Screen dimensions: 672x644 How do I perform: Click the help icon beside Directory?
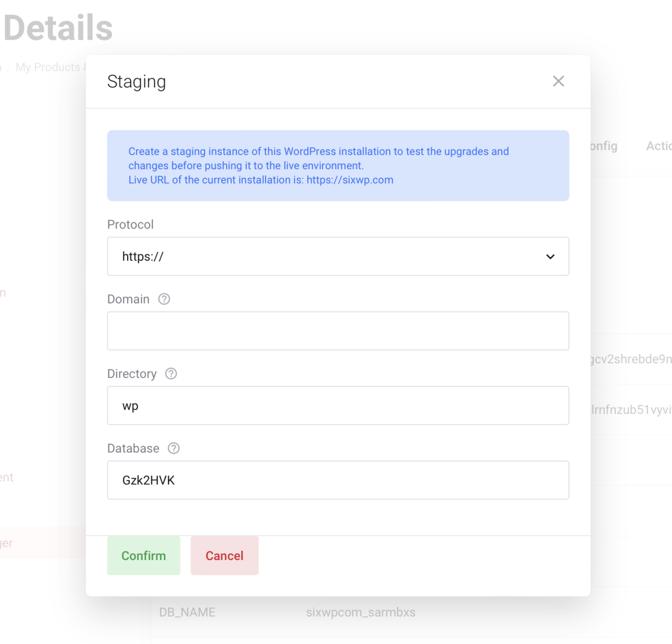click(x=171, y=374)
